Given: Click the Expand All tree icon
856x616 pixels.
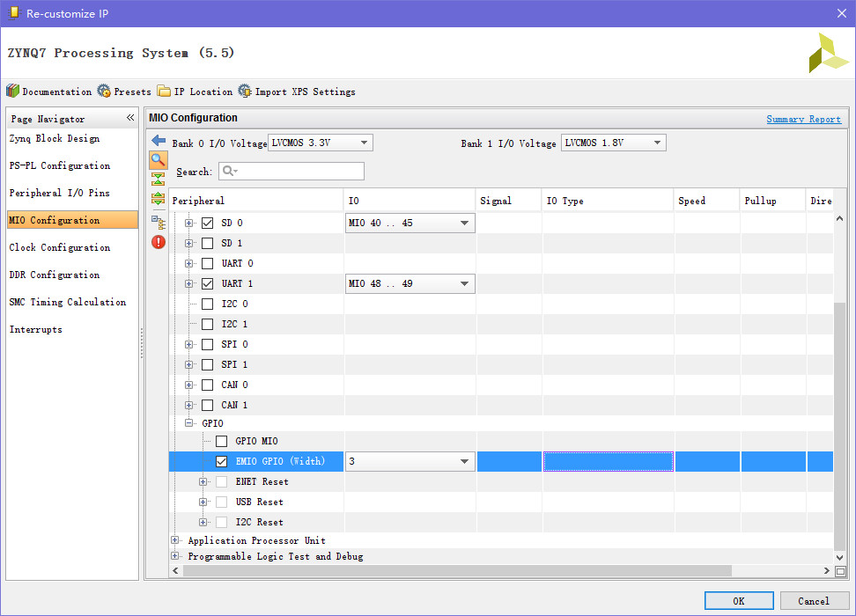Looking at the screenshot, I should (159, 199).
